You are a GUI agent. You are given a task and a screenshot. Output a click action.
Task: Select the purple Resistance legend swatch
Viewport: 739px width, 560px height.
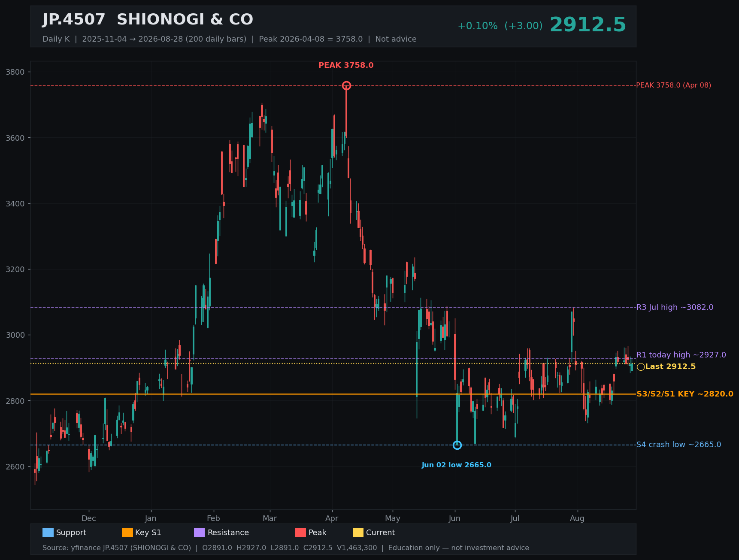coord(200,533)
